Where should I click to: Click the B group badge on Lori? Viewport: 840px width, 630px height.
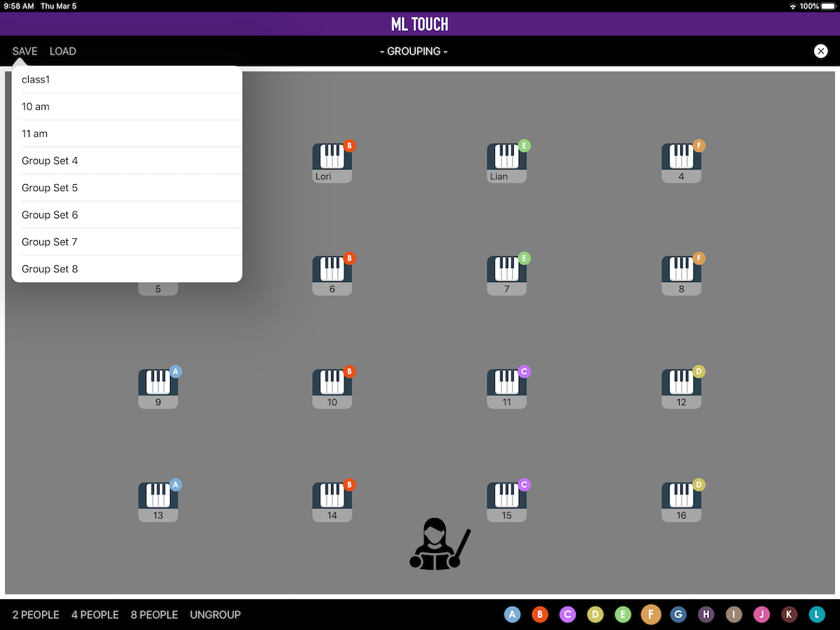[x=349, y=146]
